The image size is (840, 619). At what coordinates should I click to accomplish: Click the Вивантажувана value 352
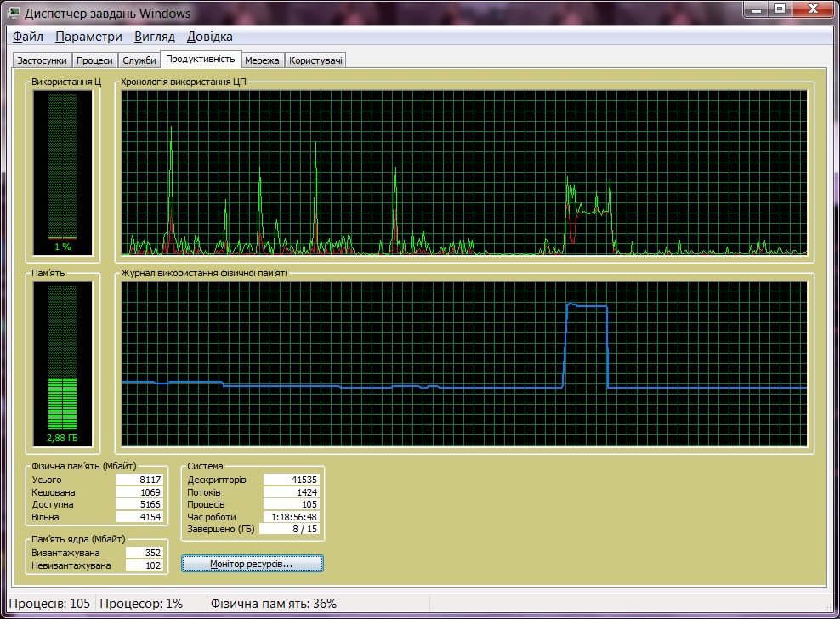coord(144,553)
